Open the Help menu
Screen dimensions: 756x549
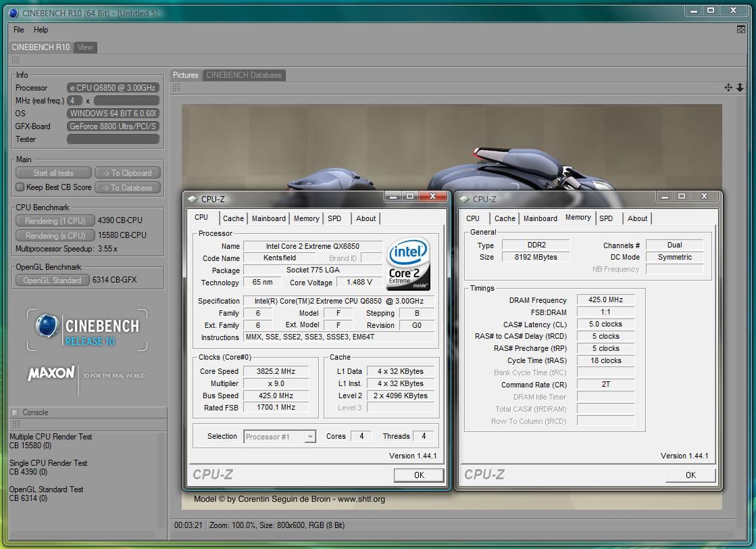tap(41, 30)
